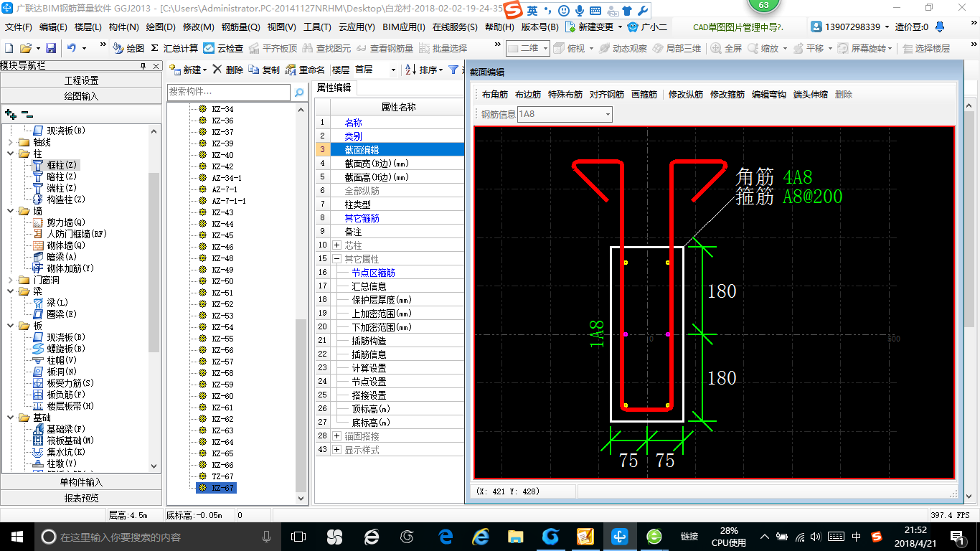Pin the 模块导航栏 panel

(x=143, y=66)
